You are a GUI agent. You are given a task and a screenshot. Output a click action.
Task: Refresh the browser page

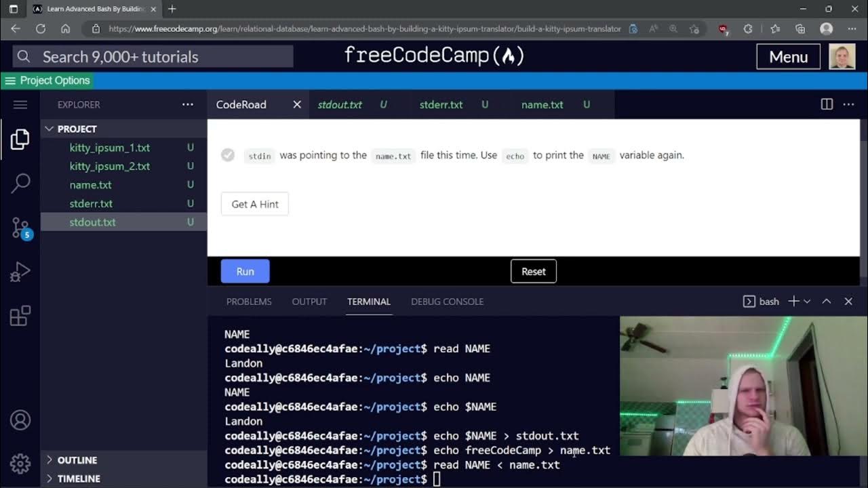[41, 28]
